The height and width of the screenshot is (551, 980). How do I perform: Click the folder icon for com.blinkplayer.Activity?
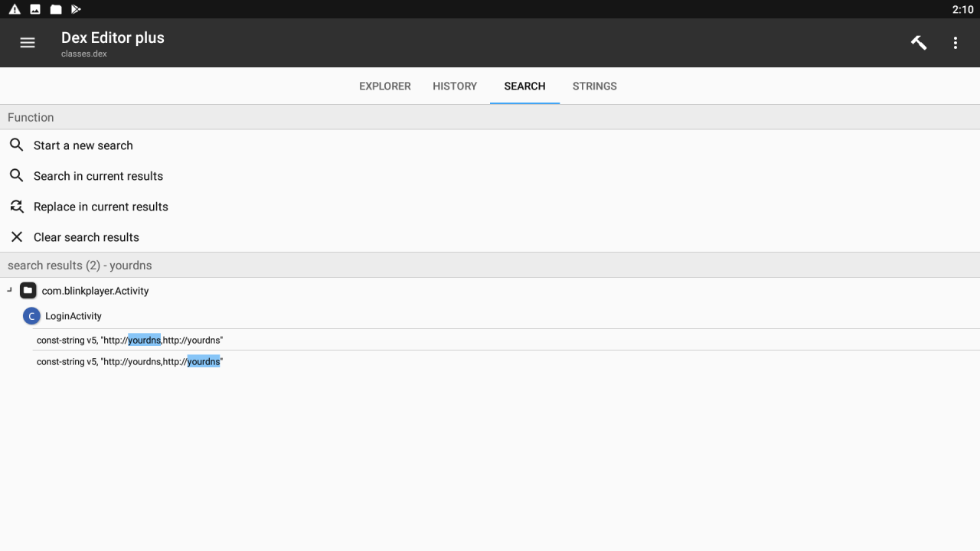(28, 291)
